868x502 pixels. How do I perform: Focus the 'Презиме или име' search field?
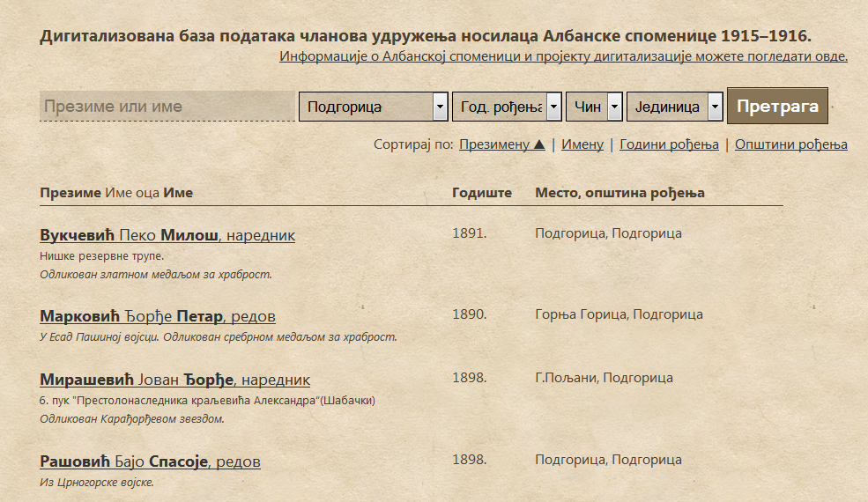167,107
